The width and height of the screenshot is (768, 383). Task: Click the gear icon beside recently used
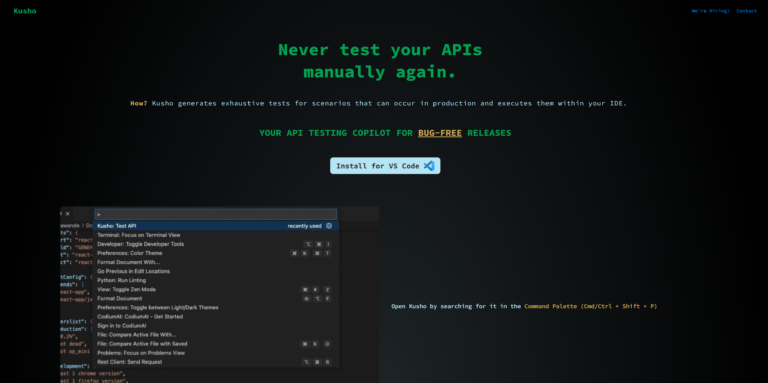pos(329,226)
